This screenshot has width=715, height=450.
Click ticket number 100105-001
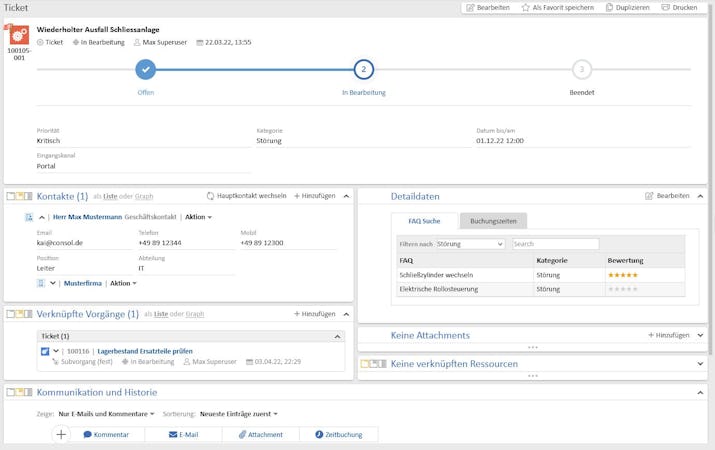tap(19, 54)
